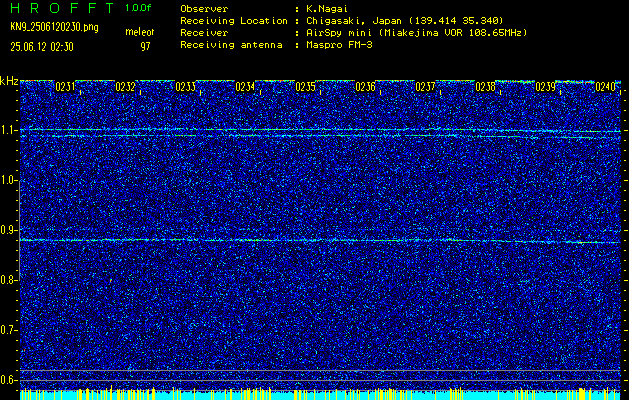Click the 0.9 kHz axis label
629x400 pixels.
[8, 230]
